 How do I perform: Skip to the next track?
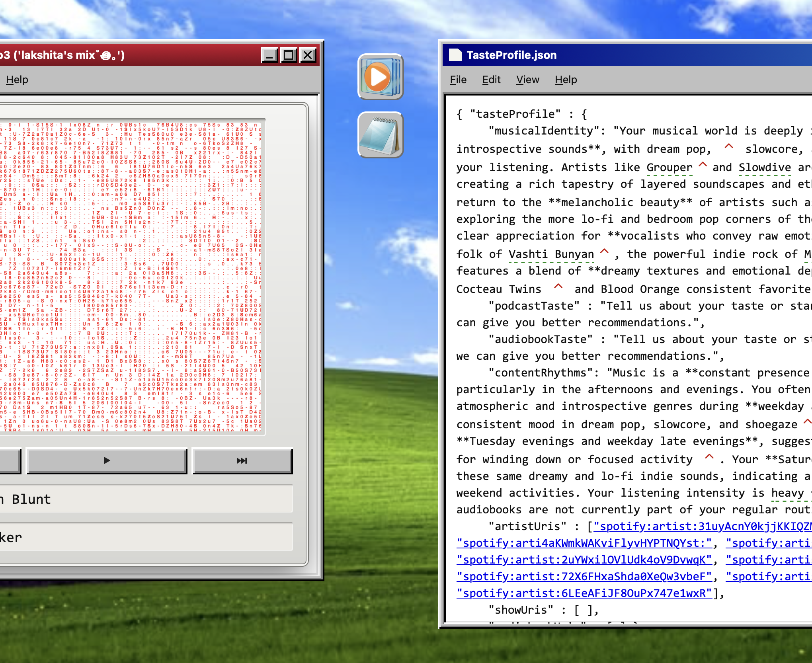click(x=242, y=461)
